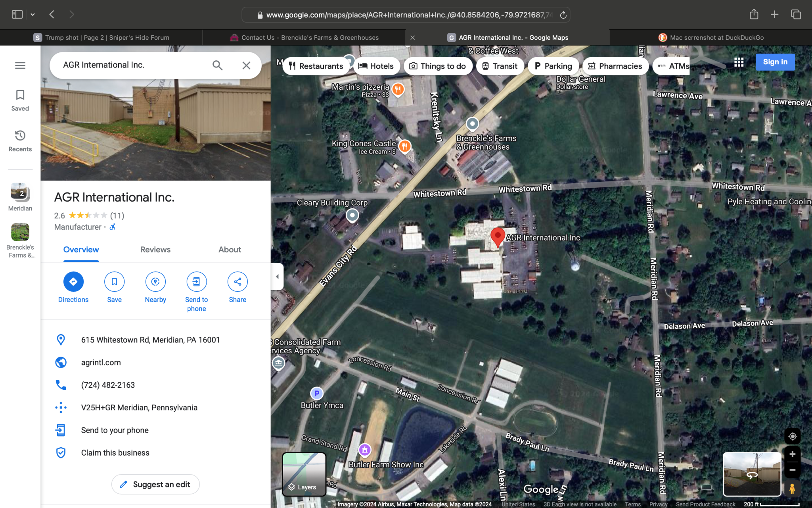Image resolution: width=812 pixels, height=508 pixels.
Task: Select the Overview tab
Action: tap(81, 250)
